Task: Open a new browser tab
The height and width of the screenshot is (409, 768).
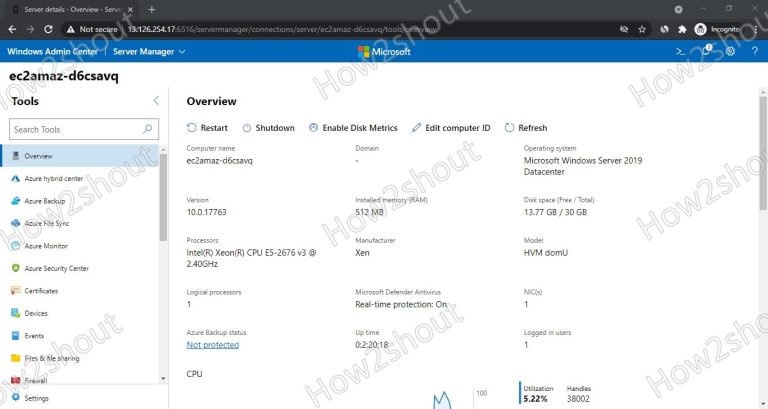Action: (x=151, y=9)
